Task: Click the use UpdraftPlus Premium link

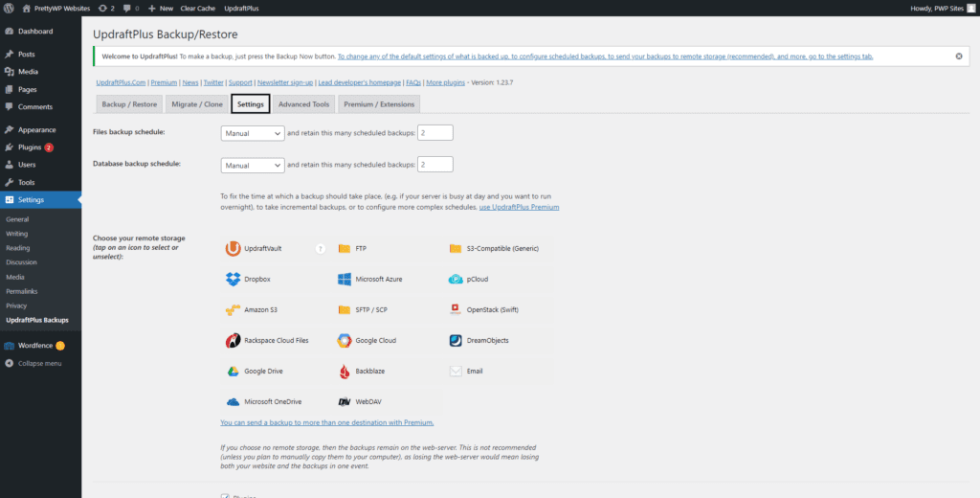Action: coord(519,207)
